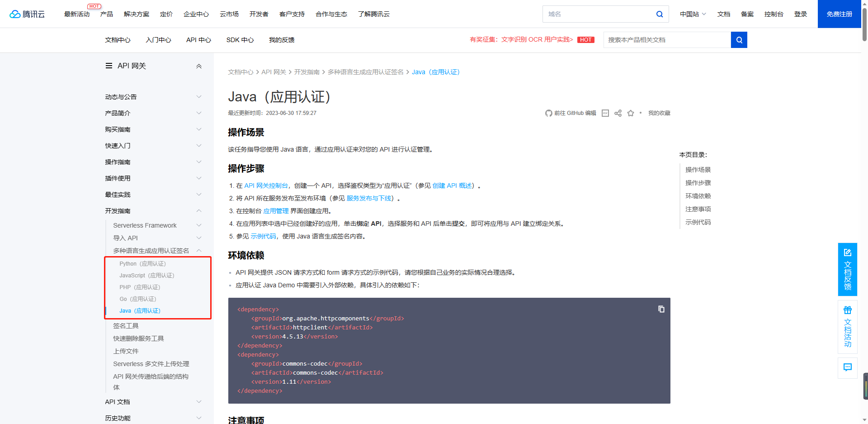Jump to 环境依赖 in page contents
The image size is (868, 424).
click(698, 196)
